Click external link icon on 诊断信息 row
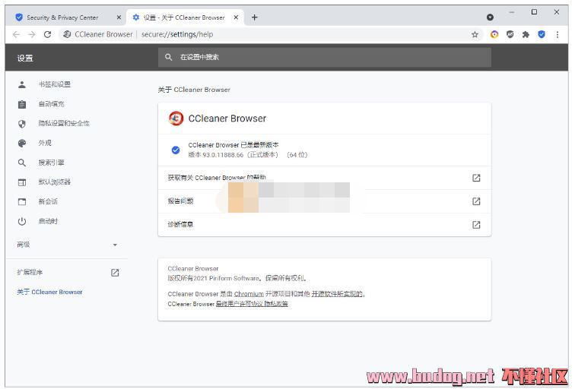Screen dimensions: 575x392 pos(476,225)
